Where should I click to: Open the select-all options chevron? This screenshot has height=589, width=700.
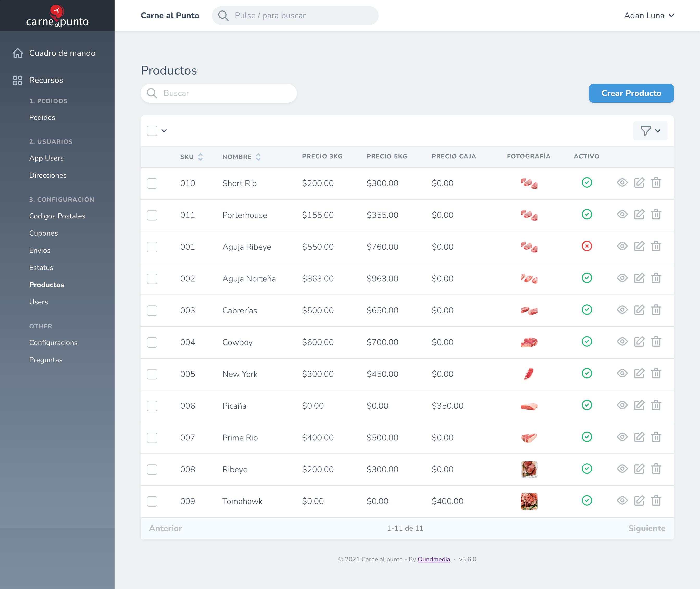coord(164,131)
